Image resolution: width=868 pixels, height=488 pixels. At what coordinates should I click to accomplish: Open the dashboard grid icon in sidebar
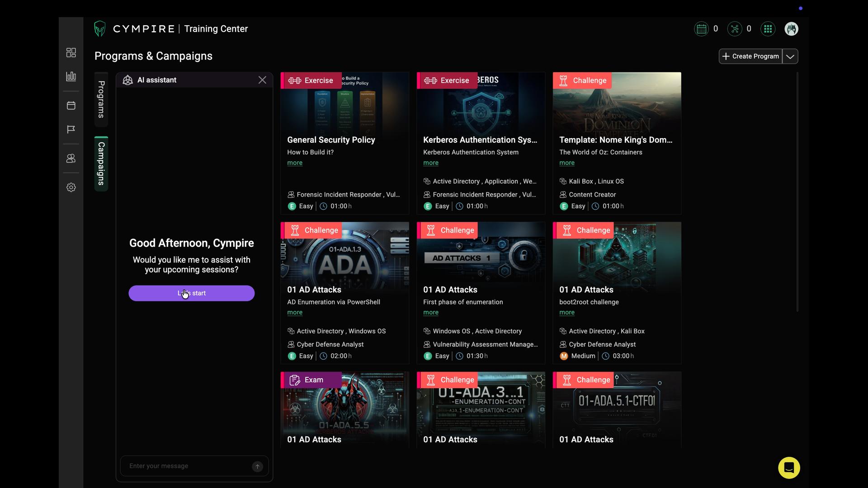coord(71,53)
